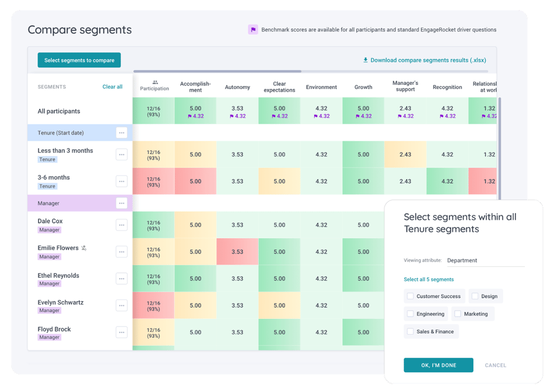
Task: Open the ellipsis options for the Manager segment
Action: (x=122, y=202)
